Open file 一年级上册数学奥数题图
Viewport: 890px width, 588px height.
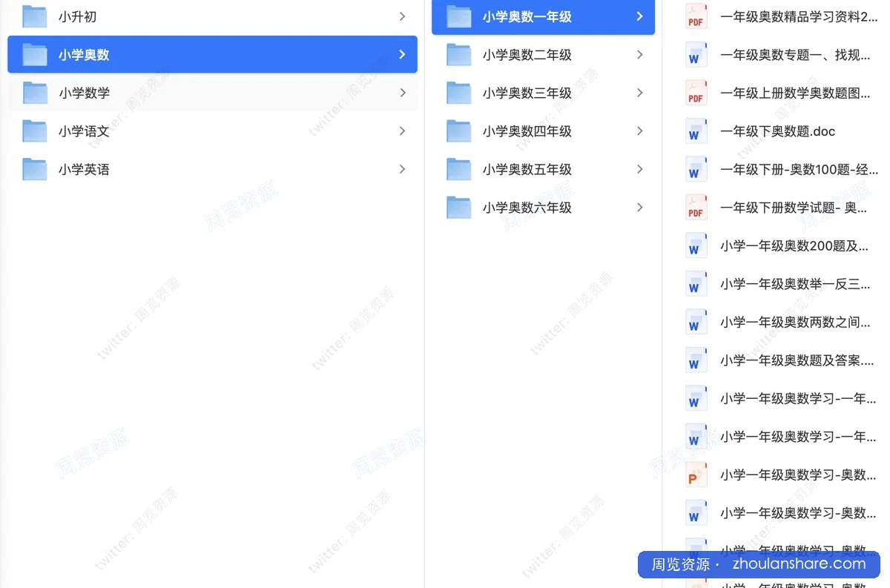tap(795, 93)
